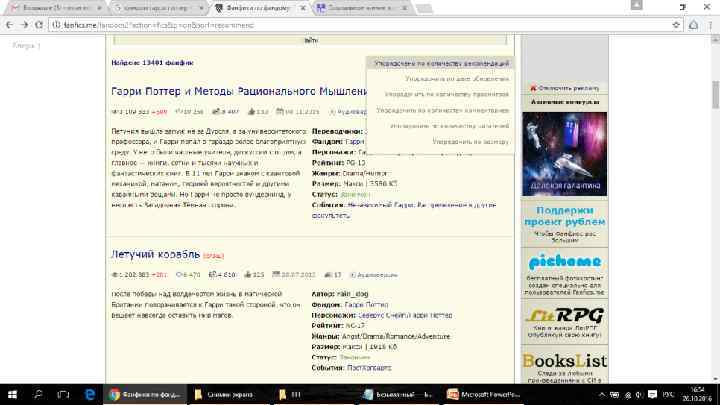
Task: Reload the page with the refresh icon
Action: coord(39,25)
